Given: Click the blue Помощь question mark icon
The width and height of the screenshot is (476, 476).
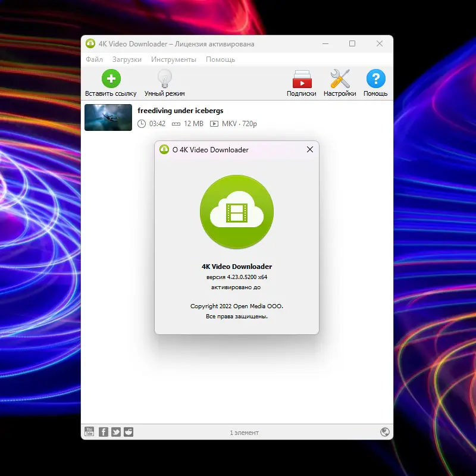Looking at the screenshot, I should point(375,78).
